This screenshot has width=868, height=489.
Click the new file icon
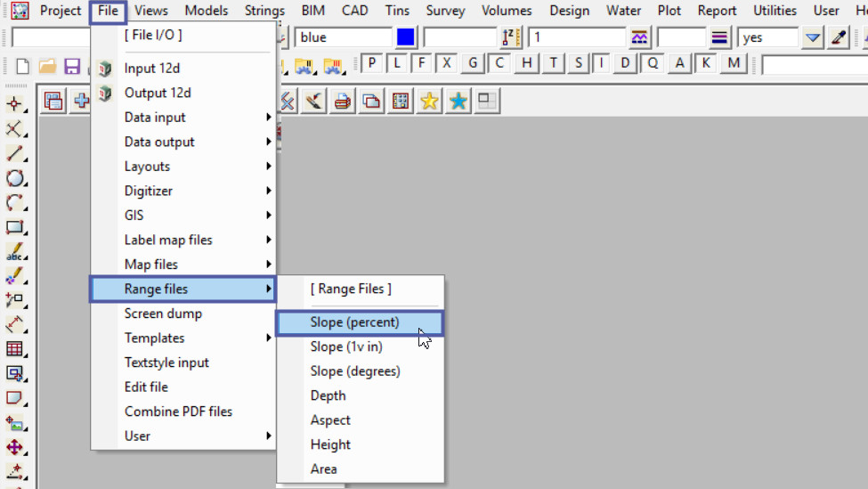(22, 67)
